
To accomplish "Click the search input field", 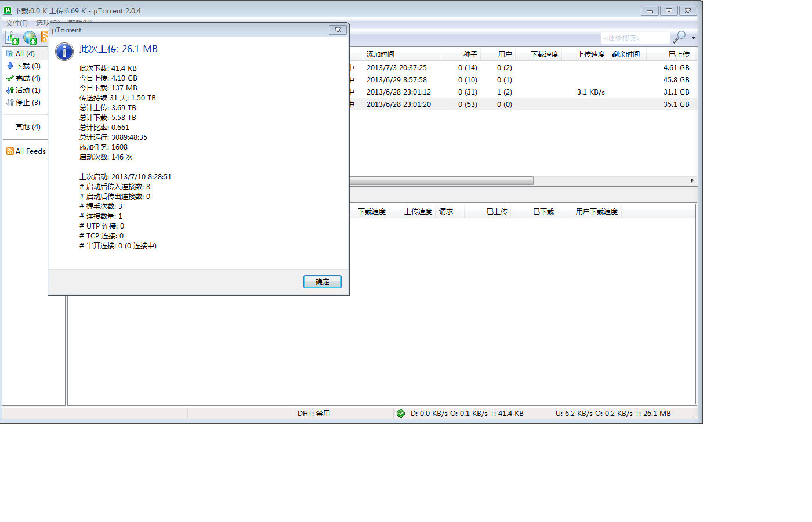I will pos(636,38).
